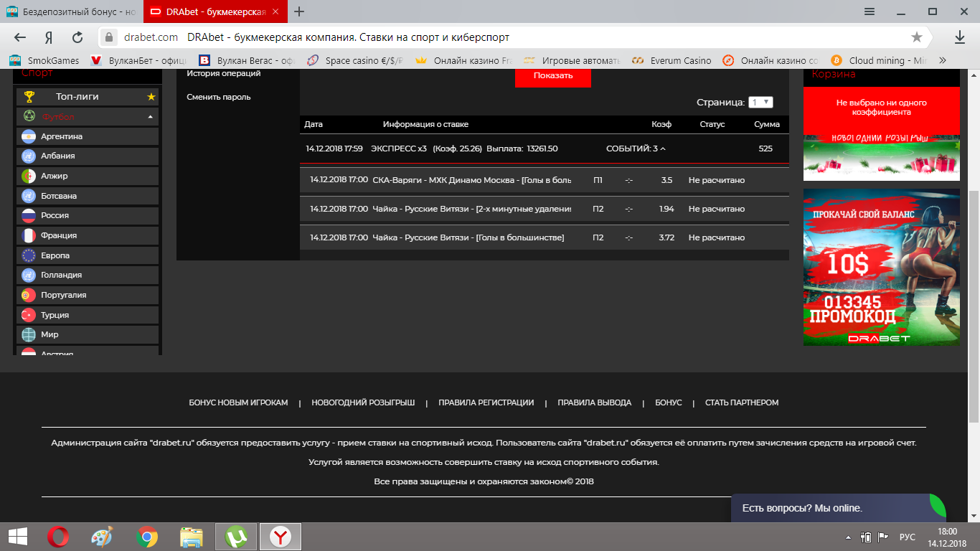
Task: Select Мир in the sports sidebar
Action: (88, 334)
